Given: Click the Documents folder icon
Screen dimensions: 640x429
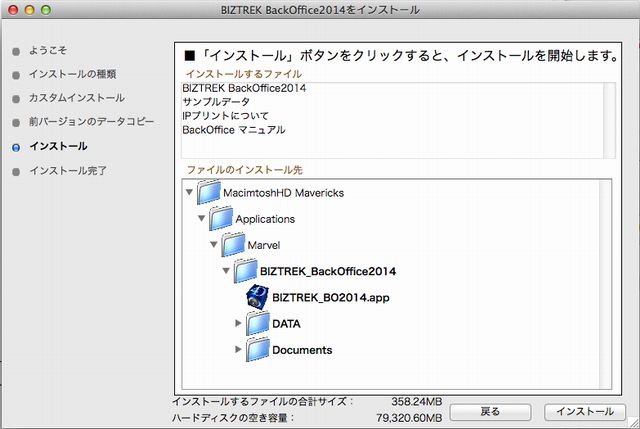Looking at the screenshot, I should (x=257, y=349).
